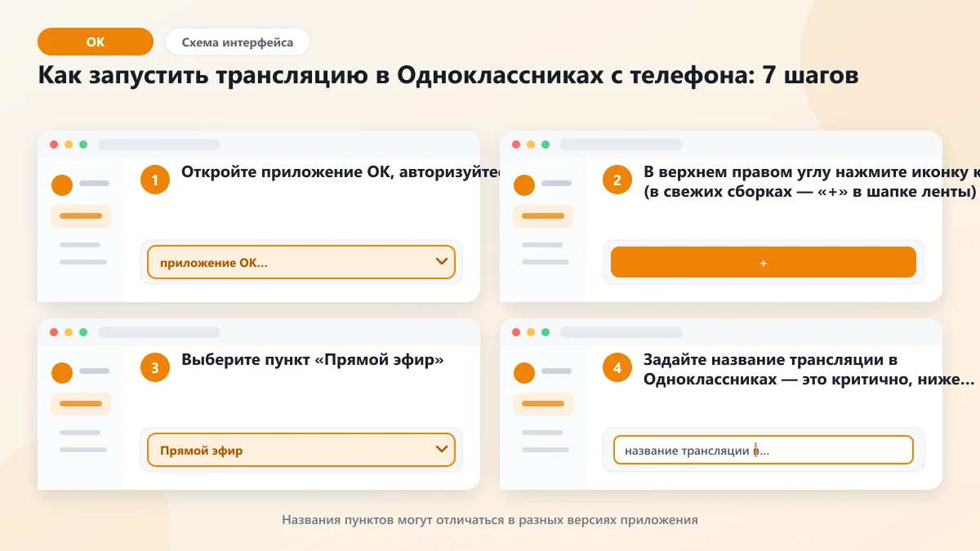The image size is (980, 551).
Task: Click the text (в свежих сборках — «+» в шапке ленты)
Action: pos(810,193)
